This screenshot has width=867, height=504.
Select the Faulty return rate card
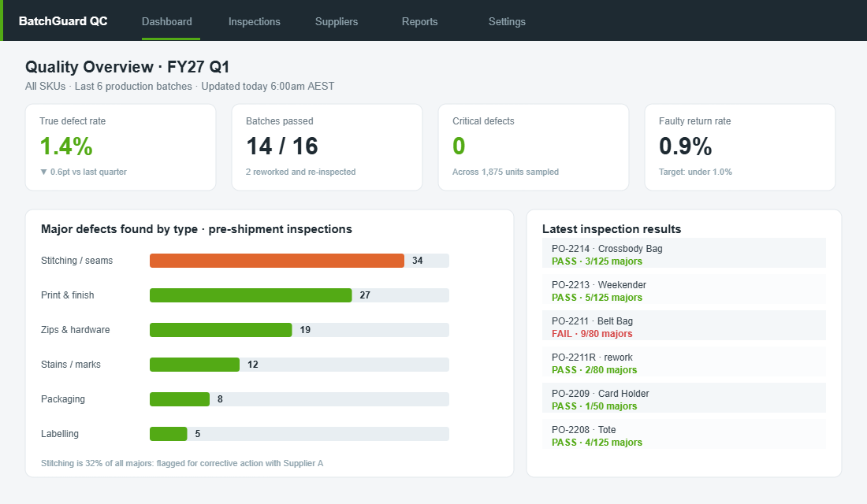click(740, 147)
